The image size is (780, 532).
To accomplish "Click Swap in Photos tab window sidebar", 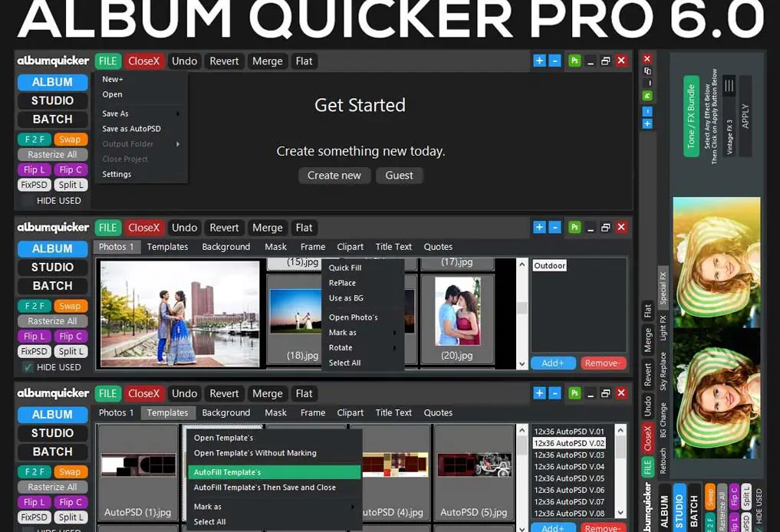I will 70,306.
